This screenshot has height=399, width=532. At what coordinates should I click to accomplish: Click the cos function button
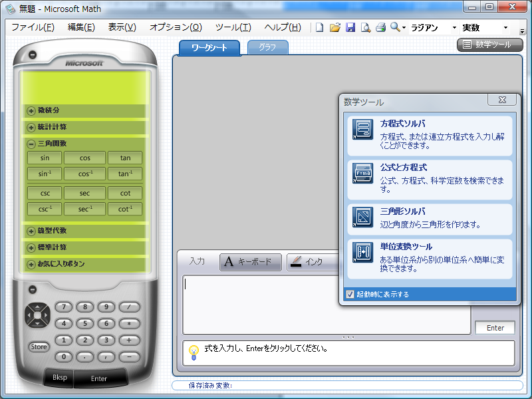point(85,158)
